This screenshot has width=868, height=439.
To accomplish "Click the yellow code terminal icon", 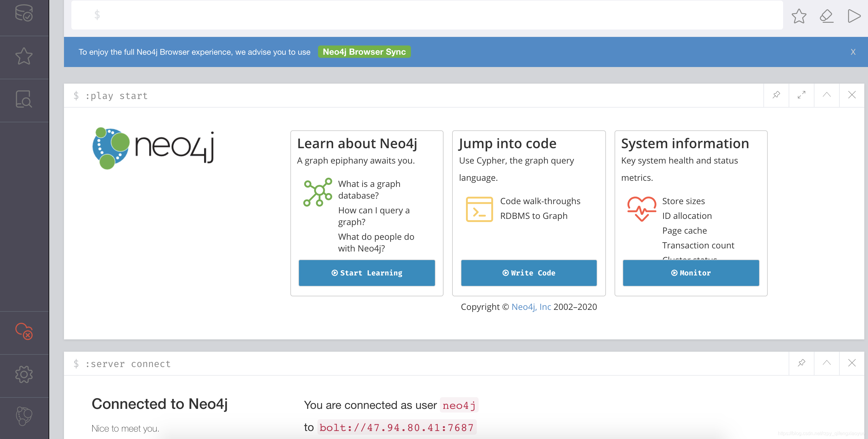I will point(479,209).
